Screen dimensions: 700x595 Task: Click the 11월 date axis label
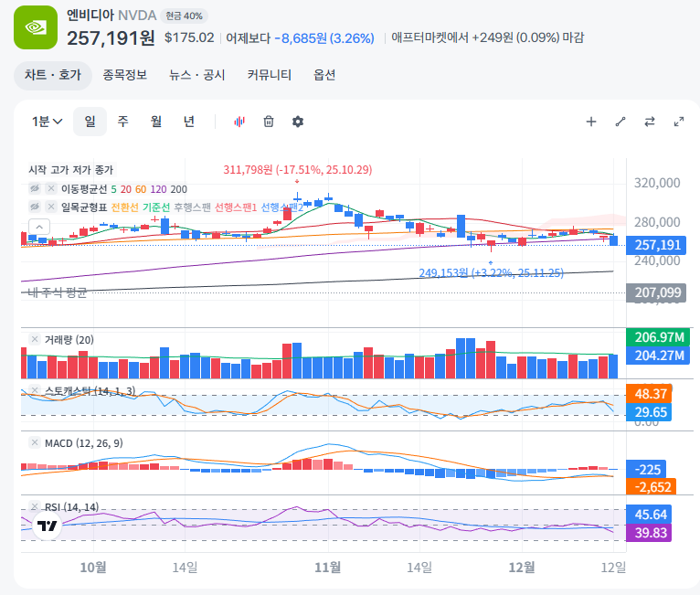tap(328, 568)
